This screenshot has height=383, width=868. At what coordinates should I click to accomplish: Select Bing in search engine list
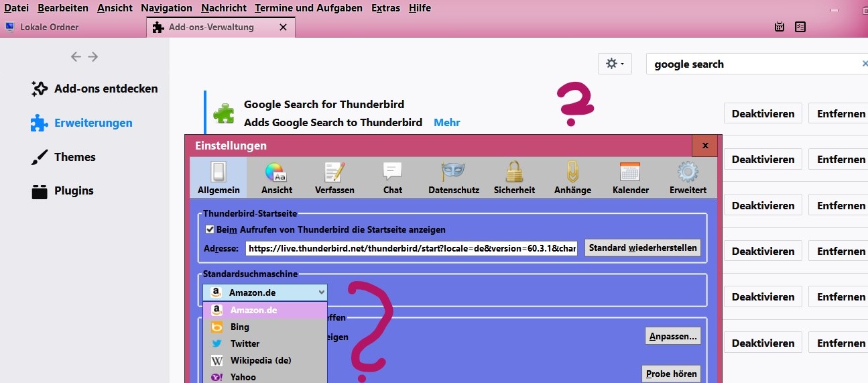coord(265,327)
